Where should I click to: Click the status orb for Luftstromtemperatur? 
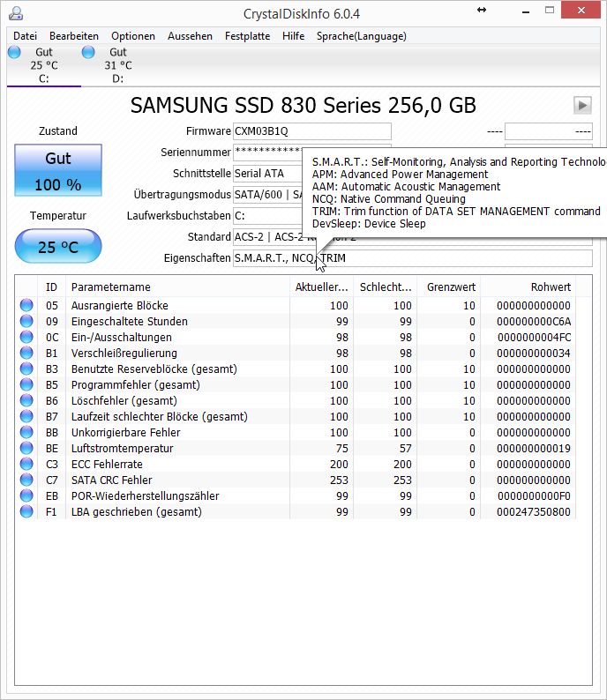tap(26, 448)
